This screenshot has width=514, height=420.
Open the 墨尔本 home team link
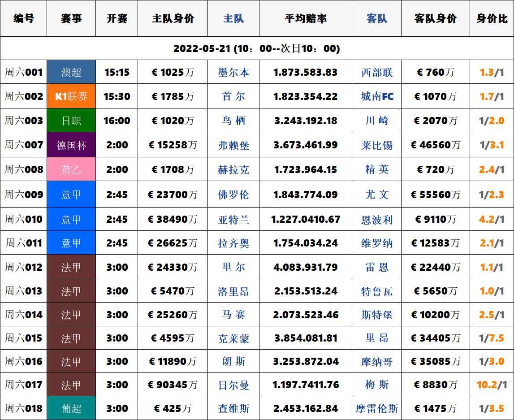pos(233,73)
